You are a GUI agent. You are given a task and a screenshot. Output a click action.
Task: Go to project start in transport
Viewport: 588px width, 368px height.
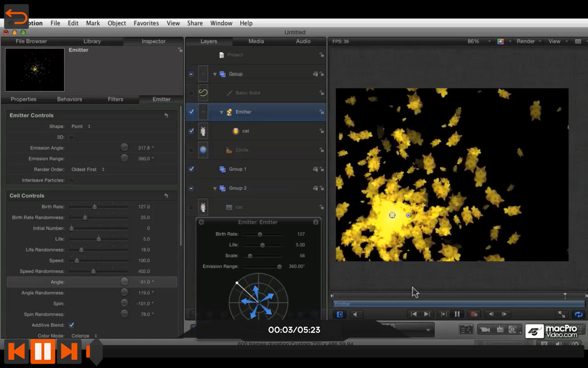[x=414, y=314]
